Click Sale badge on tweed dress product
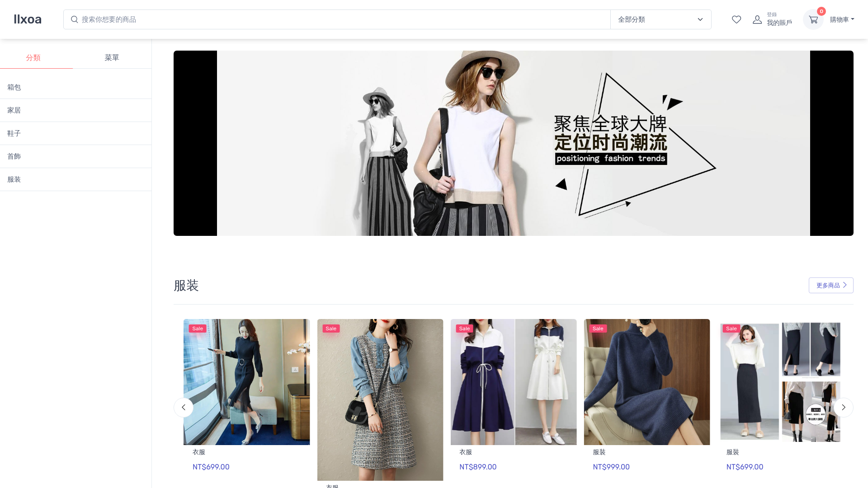The width and height of the screenshot is (868, 488). tap(331, 328)
